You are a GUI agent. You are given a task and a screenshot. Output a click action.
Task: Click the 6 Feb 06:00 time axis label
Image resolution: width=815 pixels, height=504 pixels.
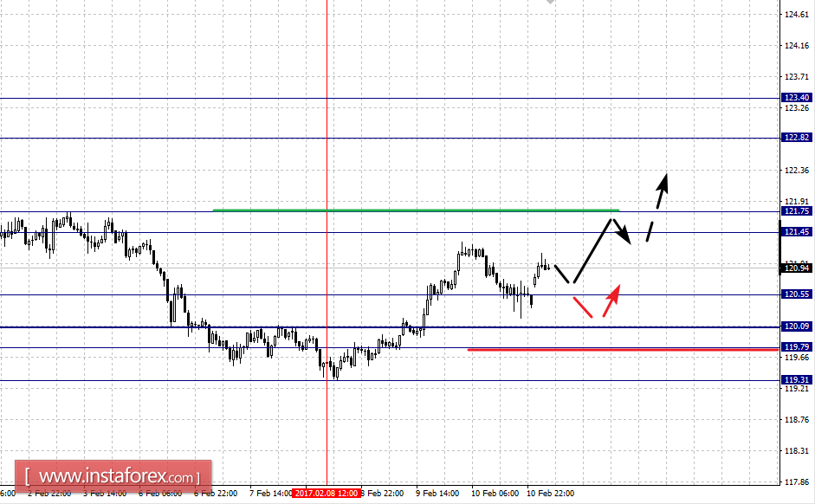pos(160,493)
